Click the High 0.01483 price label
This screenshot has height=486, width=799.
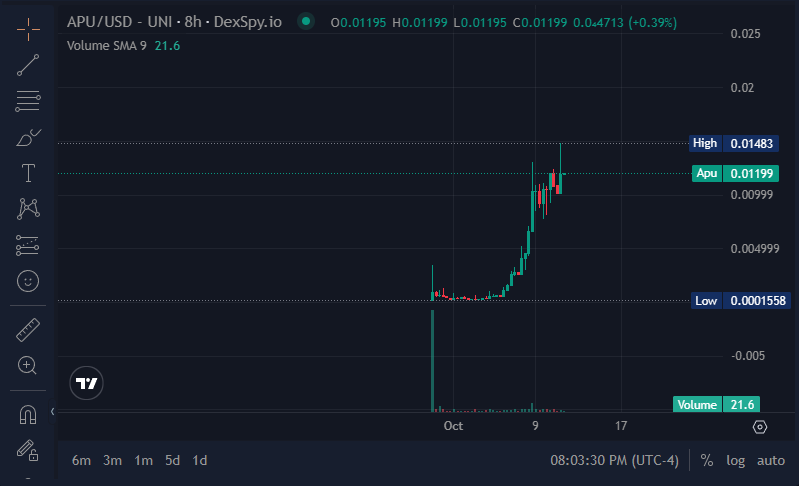tap(734, 144)
